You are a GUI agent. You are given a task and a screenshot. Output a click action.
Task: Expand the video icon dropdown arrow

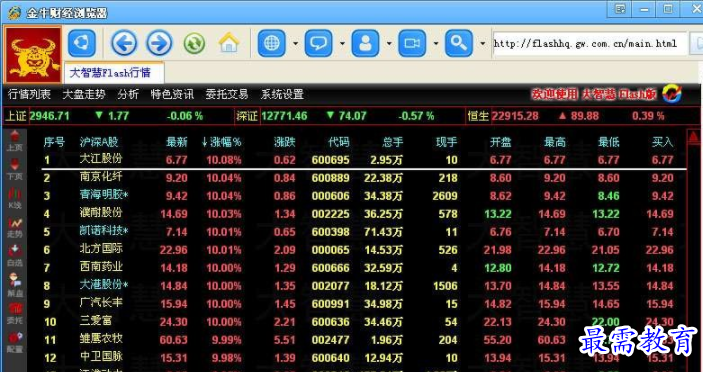click(x=436, y=43)
